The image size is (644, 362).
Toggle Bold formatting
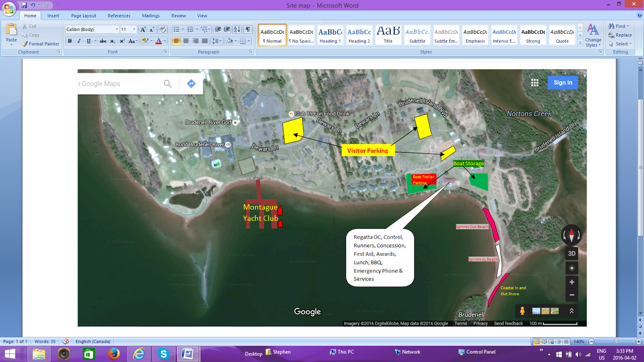tap(70, 41)
